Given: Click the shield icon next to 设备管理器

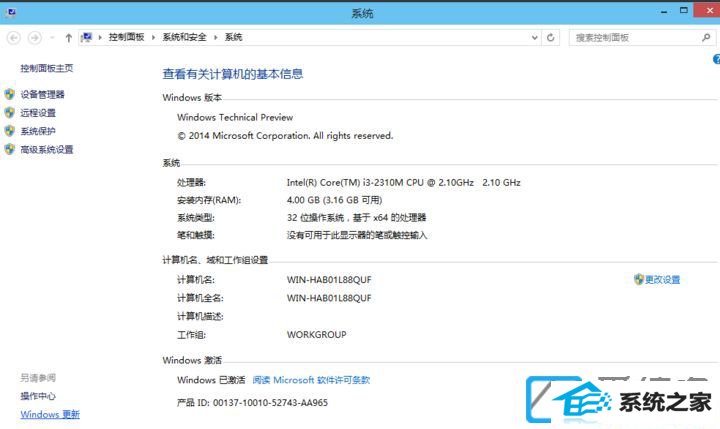Looking at the screenshot, I should tap(10, 94).
